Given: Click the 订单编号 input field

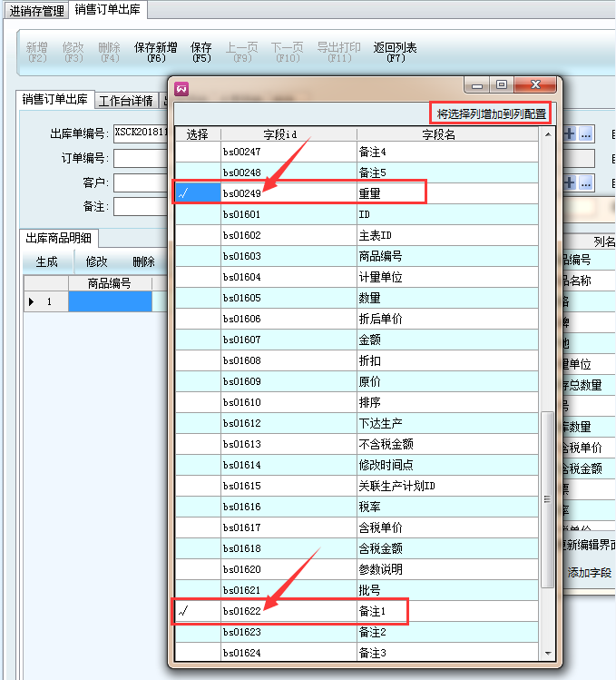Looking at the screenshot, I should pyautogui.click(x=141, y=159).
